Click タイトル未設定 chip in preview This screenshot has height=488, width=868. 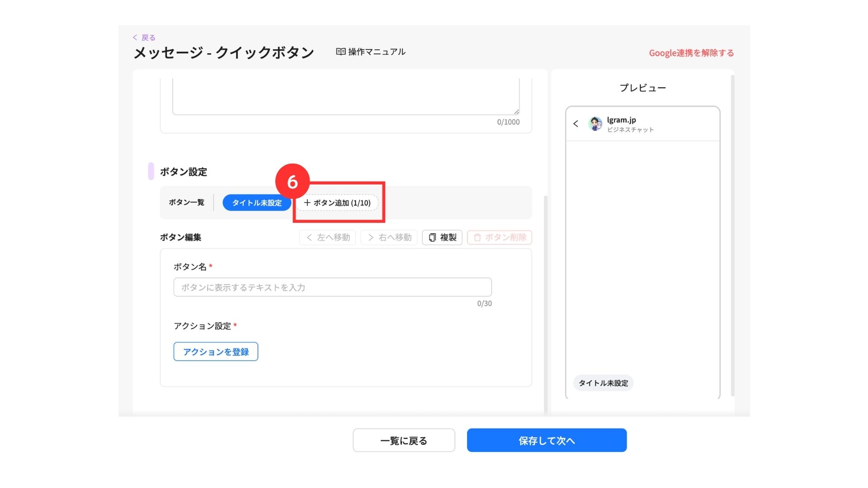(x=603, y=383)
